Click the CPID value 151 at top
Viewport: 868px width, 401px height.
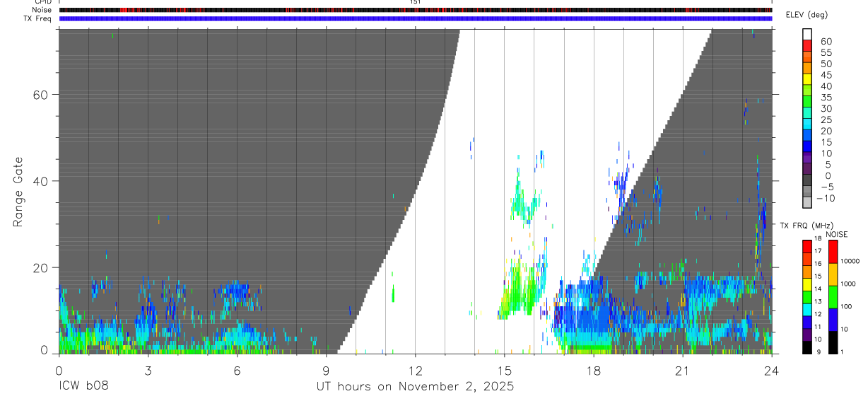(415, 2)
